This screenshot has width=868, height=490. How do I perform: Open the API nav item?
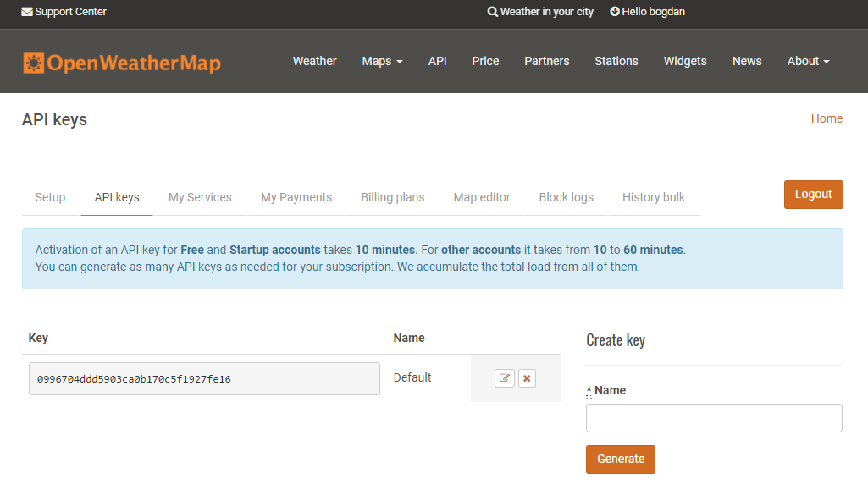point(437,61)
